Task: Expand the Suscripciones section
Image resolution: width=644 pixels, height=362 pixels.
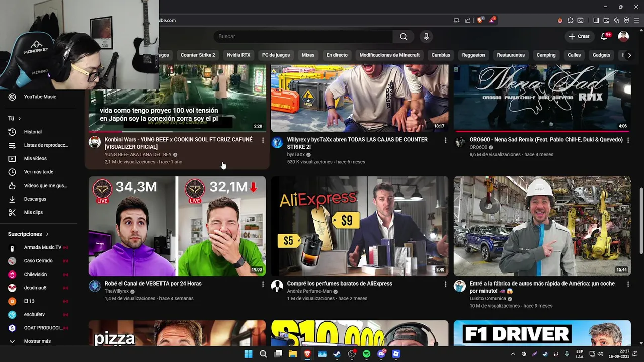Action: tap(29, 234)
